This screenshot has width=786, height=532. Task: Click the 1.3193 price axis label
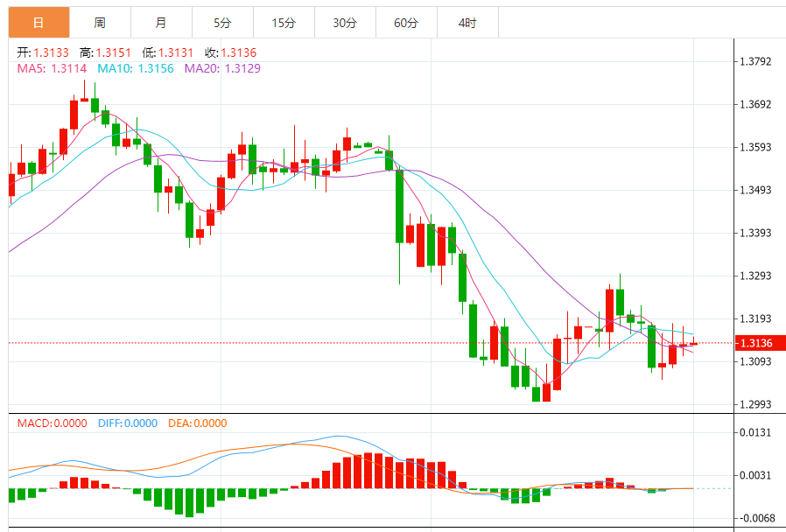pos(756,318)
